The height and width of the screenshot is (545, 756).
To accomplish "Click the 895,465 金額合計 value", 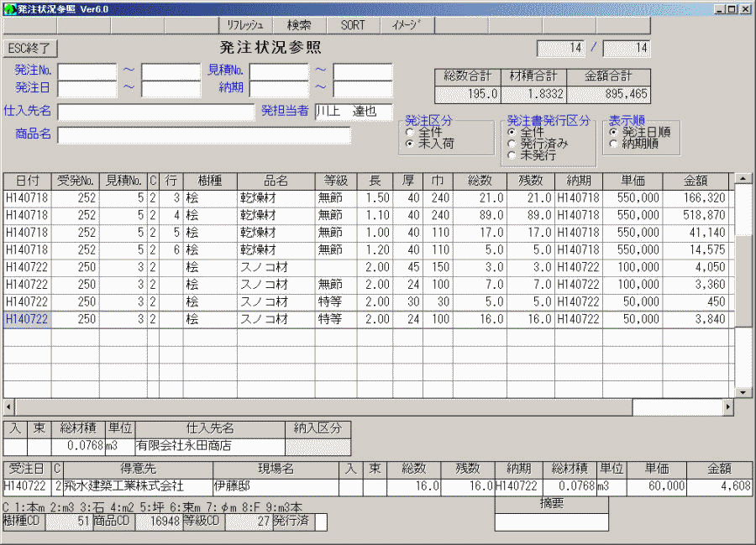I will (609, 94).
